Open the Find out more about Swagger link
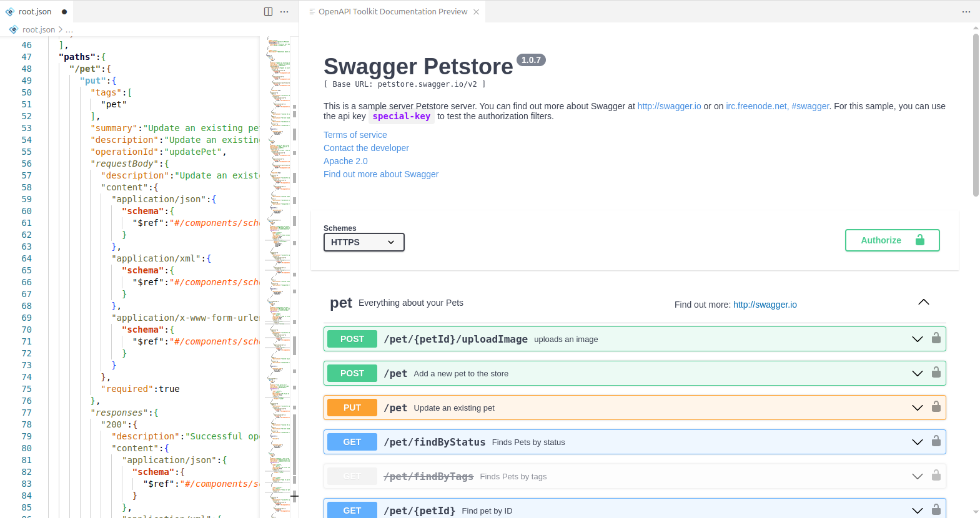The height and width of the screenshot is (518, 980). pos(381,174)
